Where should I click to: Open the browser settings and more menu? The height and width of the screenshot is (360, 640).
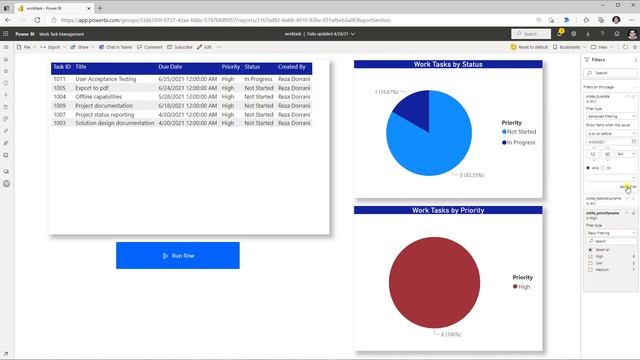coord(632,20)
